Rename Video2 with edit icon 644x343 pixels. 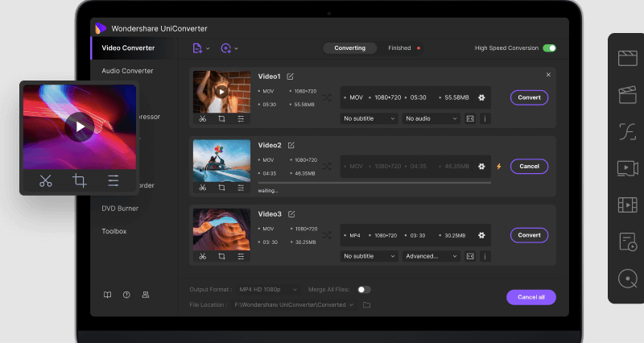point(291,146)
